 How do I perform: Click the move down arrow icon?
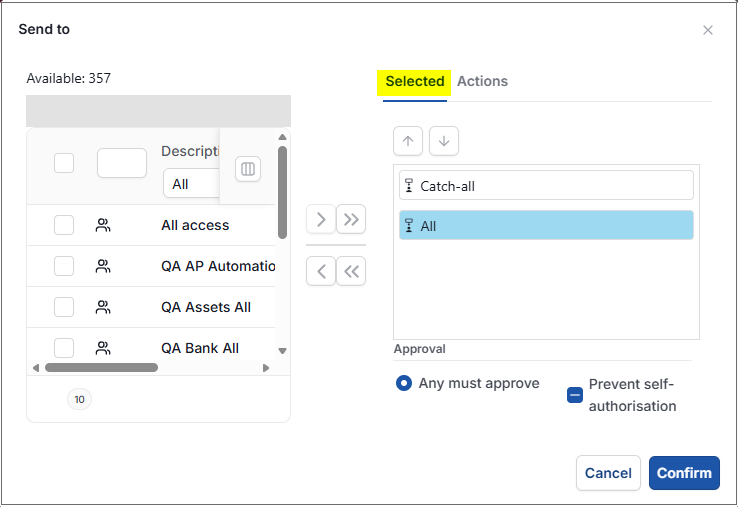point(444,141)
